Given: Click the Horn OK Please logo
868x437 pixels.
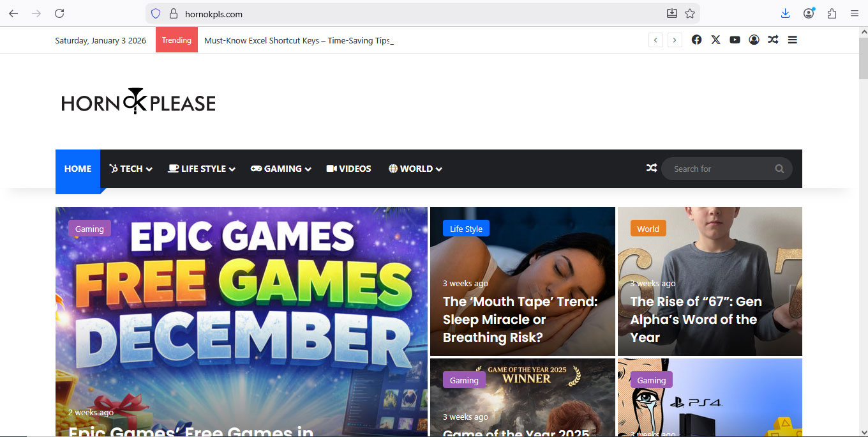Looking at the screenshot, I should (138, 102).
